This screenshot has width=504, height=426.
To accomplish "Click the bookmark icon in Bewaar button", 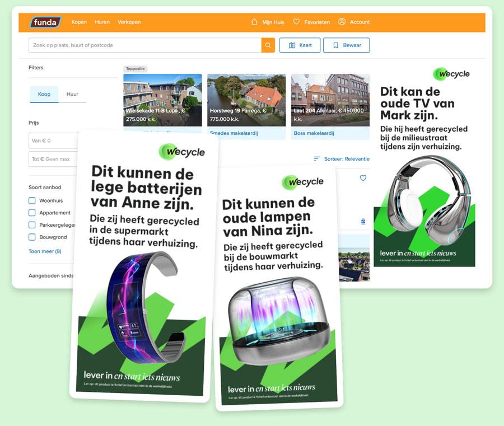I will (x=335, y=45).
